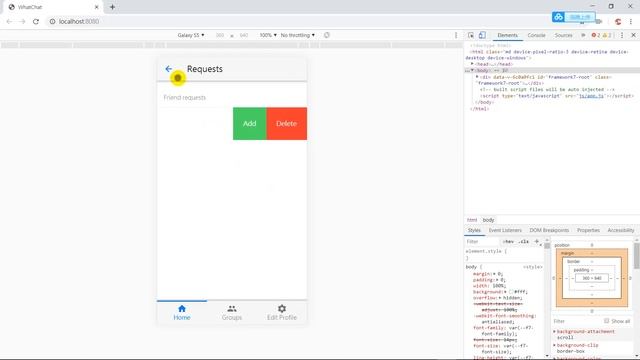Select the Styles pane tab

click(474, 230)
